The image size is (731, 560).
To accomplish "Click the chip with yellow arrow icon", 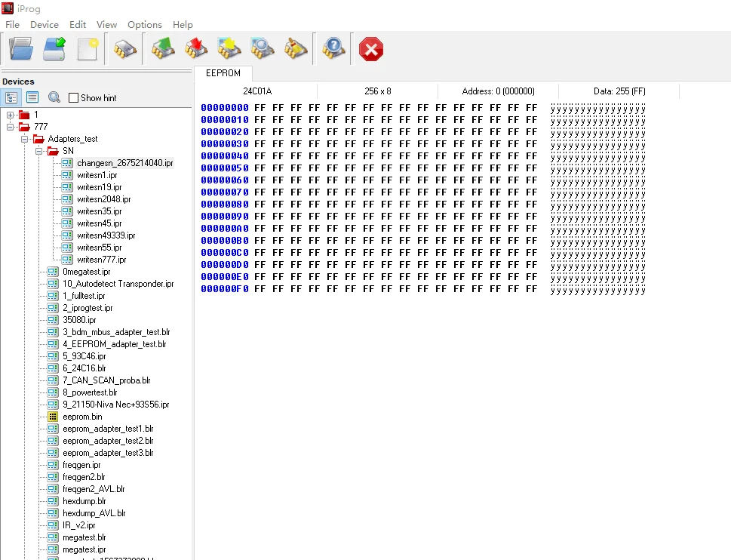I will point(229,49).
